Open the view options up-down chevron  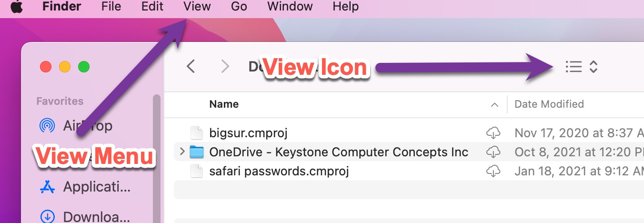[x=594, y=67]
